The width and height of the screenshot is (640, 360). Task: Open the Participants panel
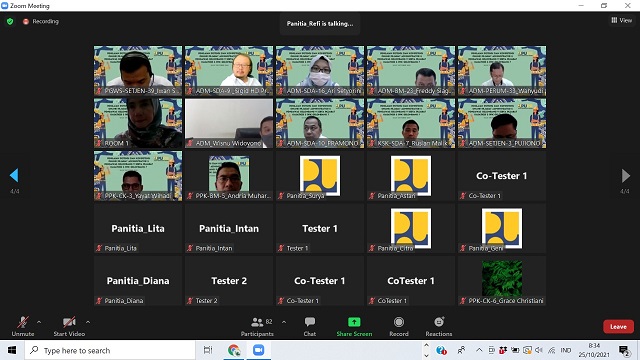tap(257, 327)
